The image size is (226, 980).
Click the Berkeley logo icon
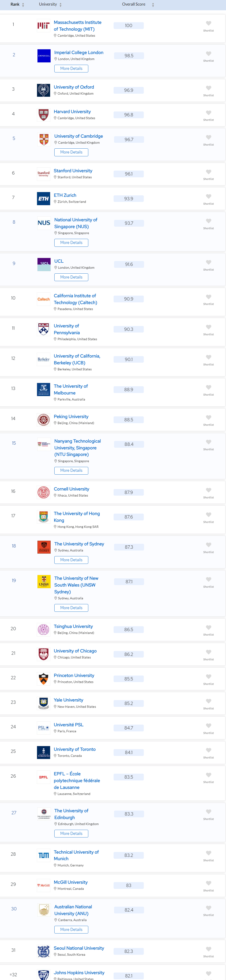44,360
